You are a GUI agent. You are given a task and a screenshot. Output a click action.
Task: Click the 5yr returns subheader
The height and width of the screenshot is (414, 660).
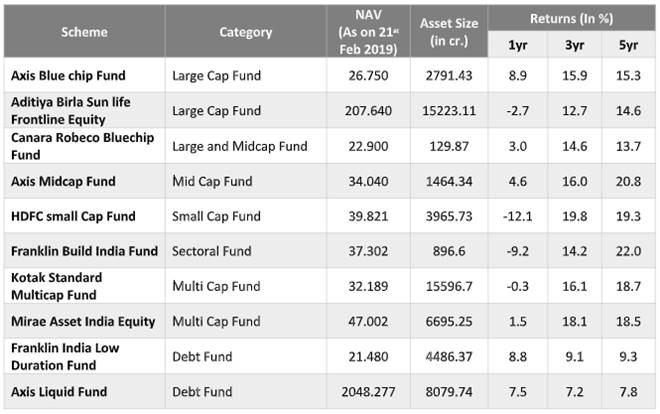(627, 45)
